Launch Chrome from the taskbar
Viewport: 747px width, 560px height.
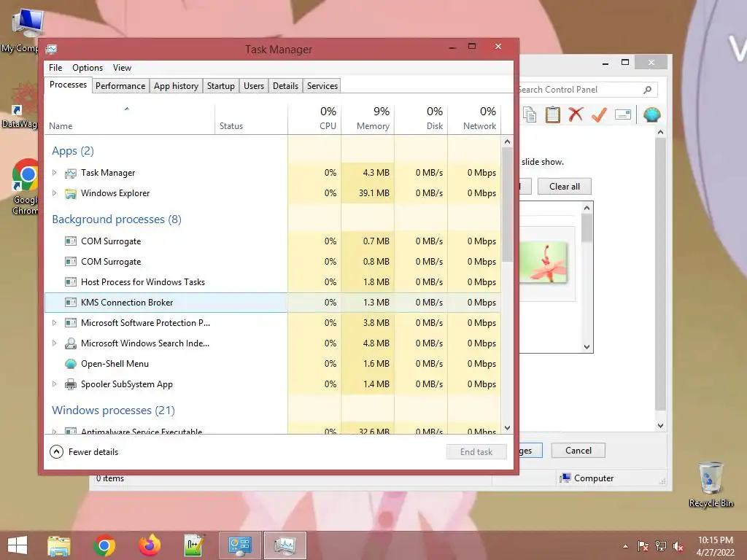pos(104,545)
